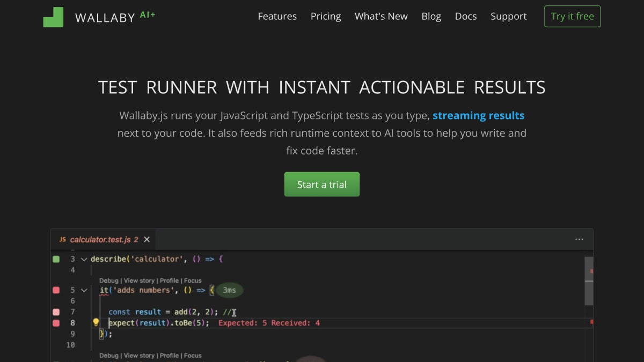
Task: Open the Docs page
Action: [x=466, y=17]
